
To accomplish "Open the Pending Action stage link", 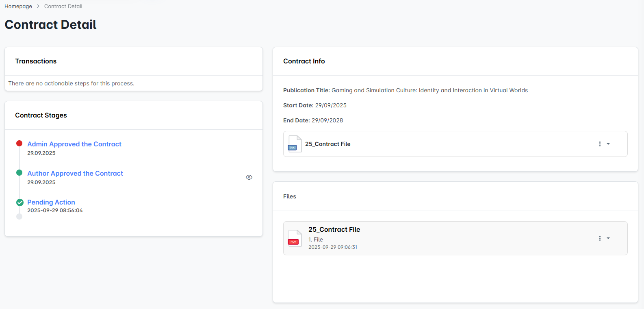I will (x=51, y=202).
